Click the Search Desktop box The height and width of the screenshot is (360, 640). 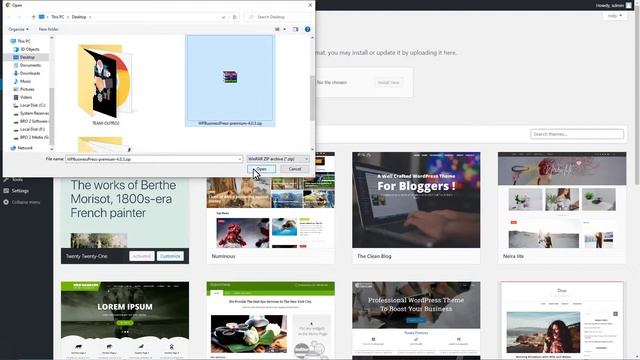tap(278, 17)
